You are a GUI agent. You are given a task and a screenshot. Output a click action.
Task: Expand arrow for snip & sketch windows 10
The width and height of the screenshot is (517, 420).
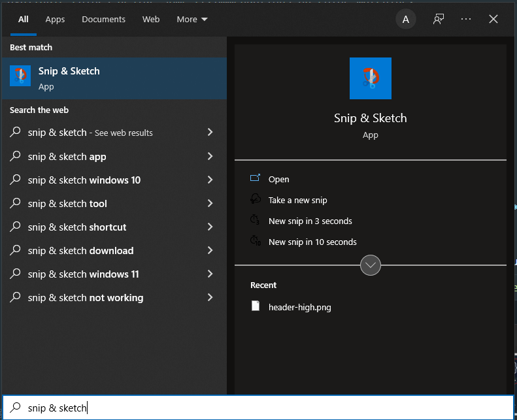210,180
